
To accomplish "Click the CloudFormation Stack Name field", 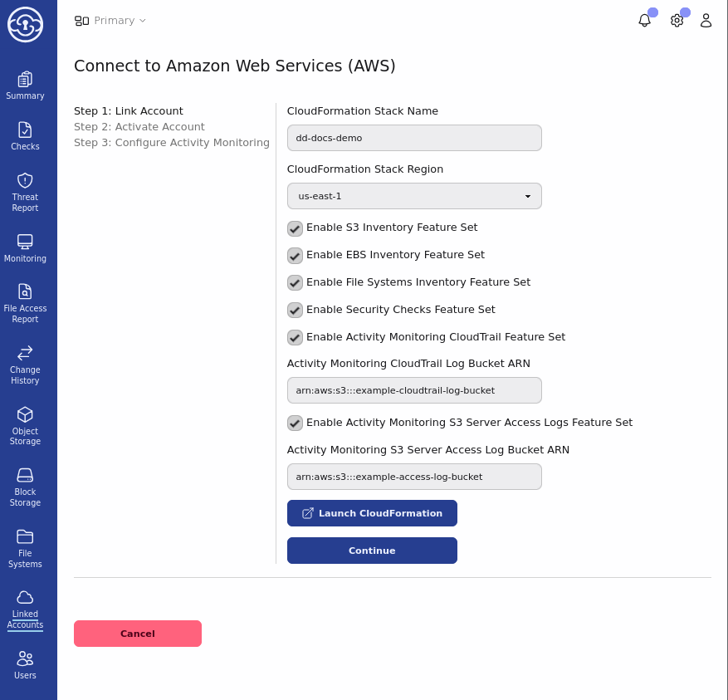I will (x=414, y=138).
